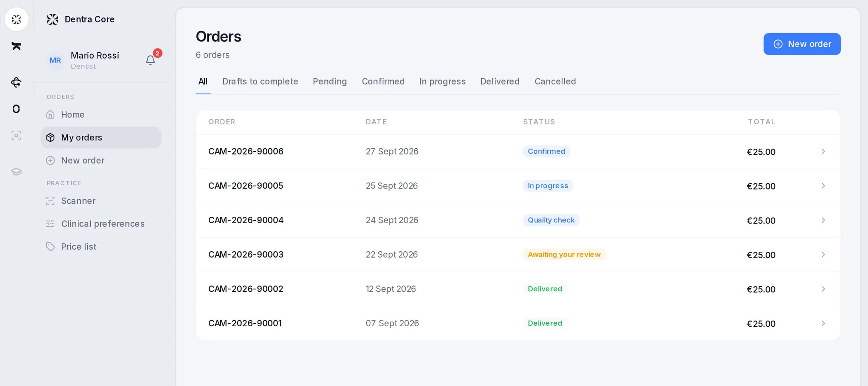The height and width of the screenshot is (386, 868).
Task: Click the ORDER column header
Action: tap(222, 122)
